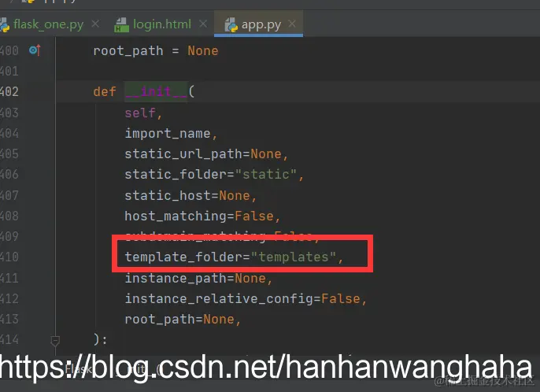Click 'instance_relative_config=False,' line
Image resolution: width=540 pixels, height=392 pixels.
click(246, 298)
